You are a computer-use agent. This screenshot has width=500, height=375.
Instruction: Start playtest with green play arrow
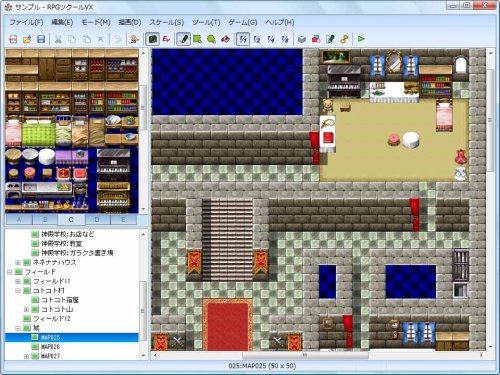click(x=361, y=39)
